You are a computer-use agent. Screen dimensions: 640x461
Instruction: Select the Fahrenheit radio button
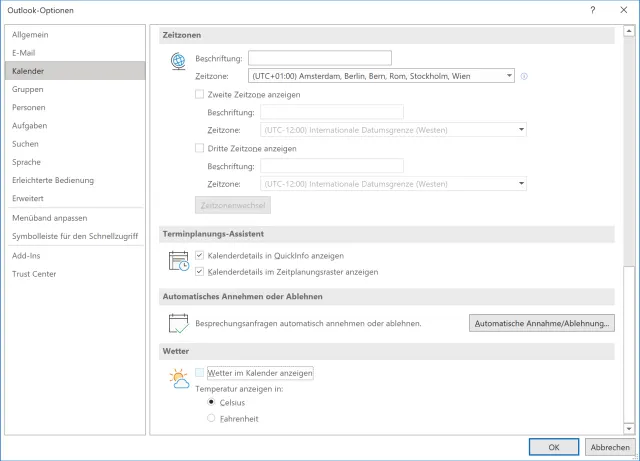point(210,418)
